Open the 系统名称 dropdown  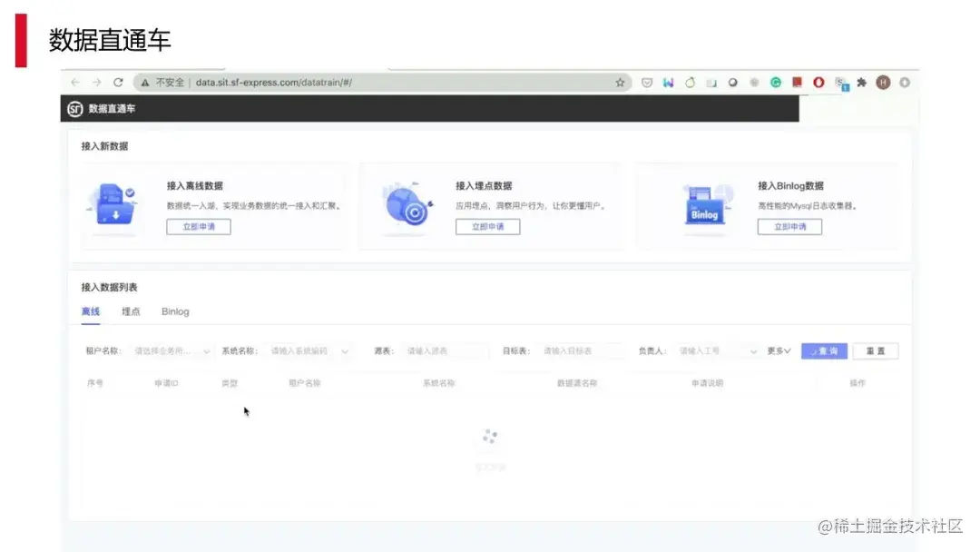(x=309, y=351)
